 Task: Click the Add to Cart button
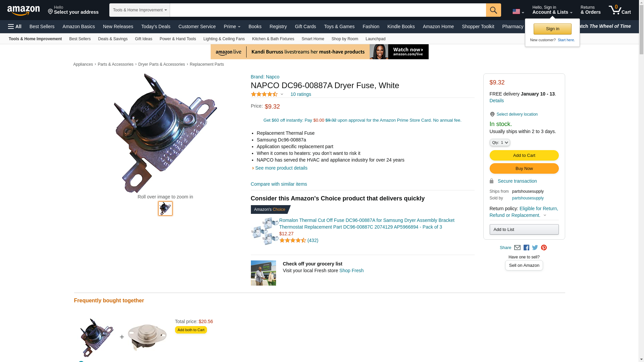524,156
